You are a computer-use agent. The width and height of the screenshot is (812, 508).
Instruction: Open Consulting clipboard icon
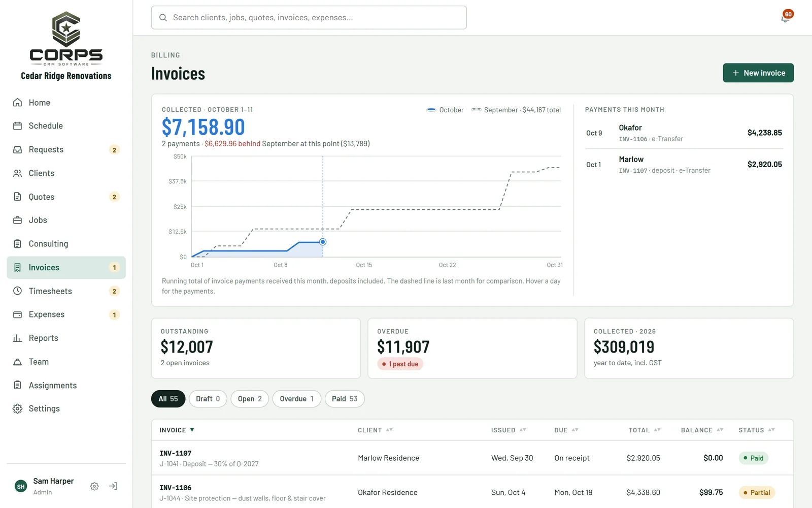click(x=17, y=244)
